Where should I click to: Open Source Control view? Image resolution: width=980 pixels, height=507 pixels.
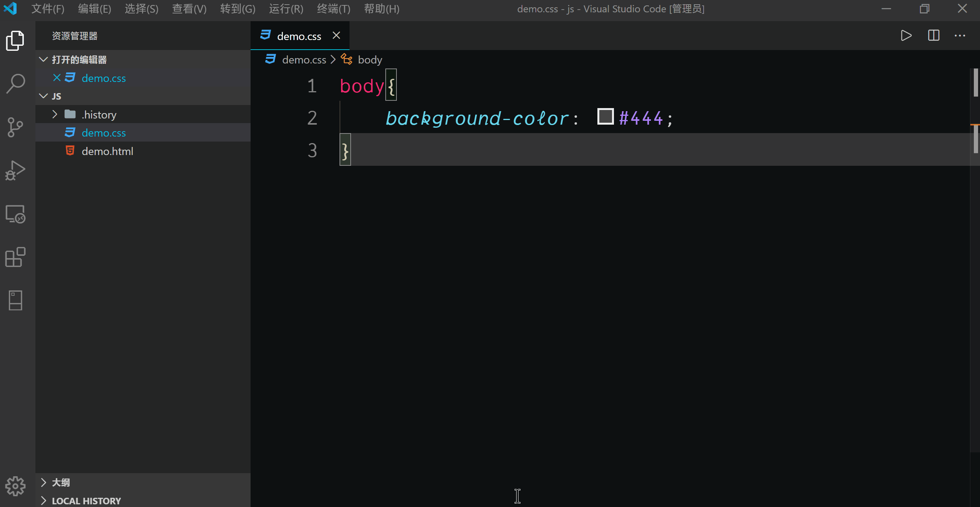click(x=15, y=127)
